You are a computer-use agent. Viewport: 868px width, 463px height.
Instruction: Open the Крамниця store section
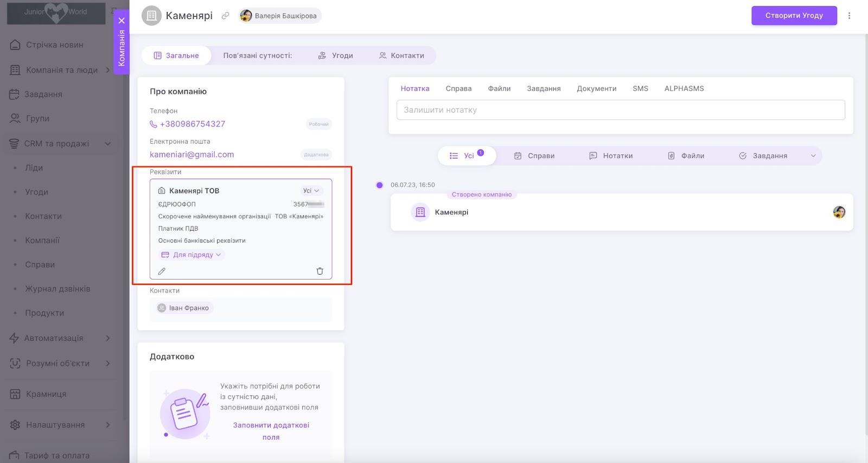point(46,394)
